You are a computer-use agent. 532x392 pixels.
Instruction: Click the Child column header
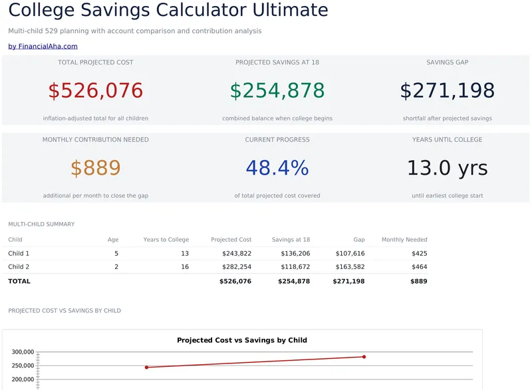pos(15,240)
